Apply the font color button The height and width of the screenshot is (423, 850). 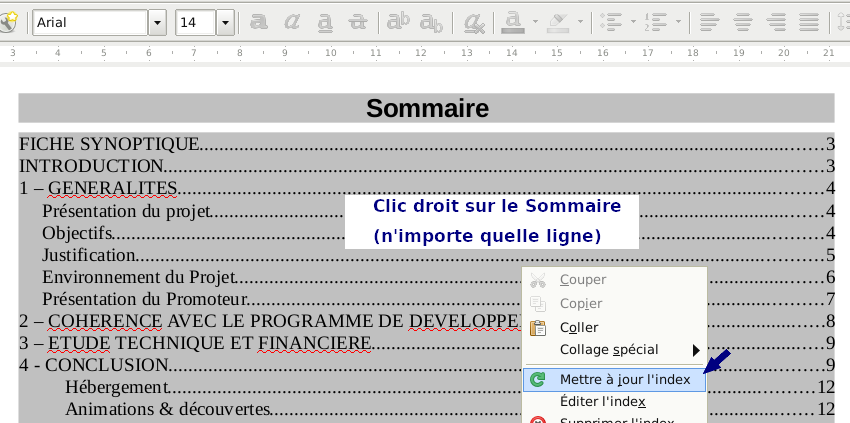513,22
